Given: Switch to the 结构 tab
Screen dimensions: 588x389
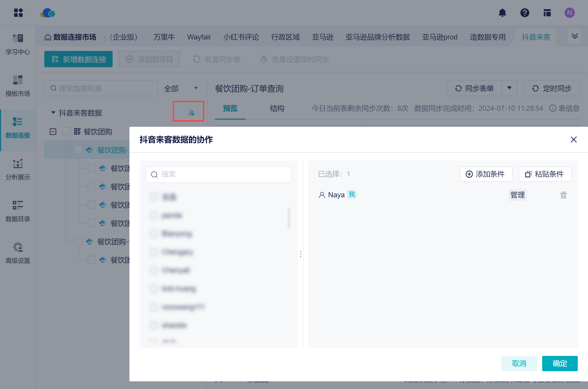Looking at the screenshot, I should tap(277, 108).
